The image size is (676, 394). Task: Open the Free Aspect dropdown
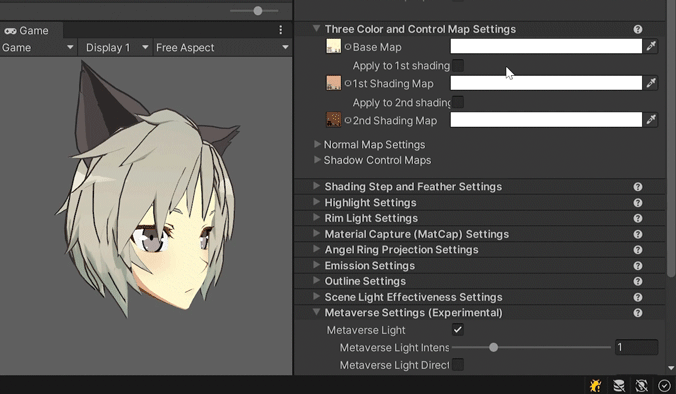click(x=222, y=47)
